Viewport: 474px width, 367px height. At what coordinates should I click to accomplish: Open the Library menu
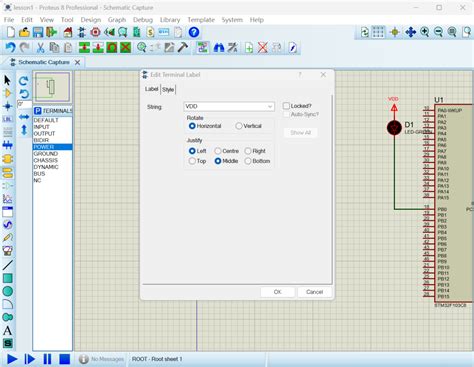coord(170,20)
